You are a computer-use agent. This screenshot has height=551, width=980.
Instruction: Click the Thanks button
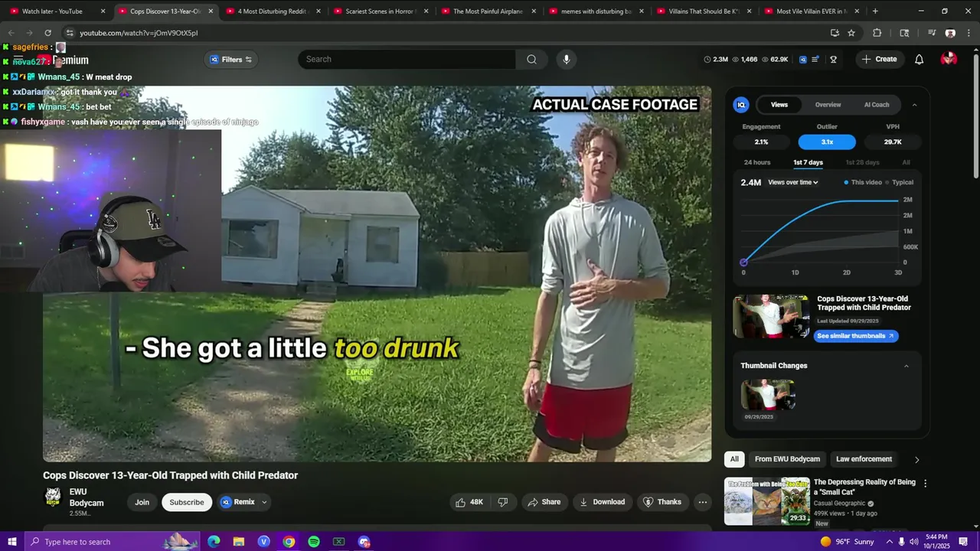pos(661,502)
